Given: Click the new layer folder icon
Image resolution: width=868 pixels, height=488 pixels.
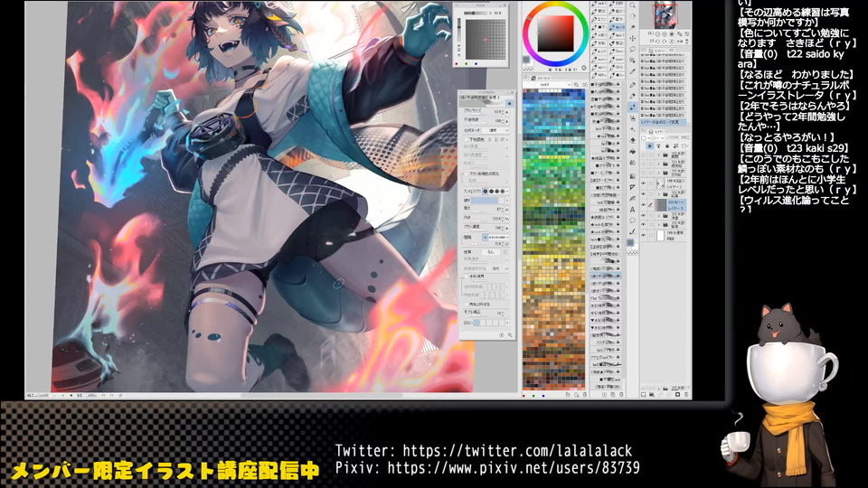Looking at the screenshot, I should click(x=652, y=395).
